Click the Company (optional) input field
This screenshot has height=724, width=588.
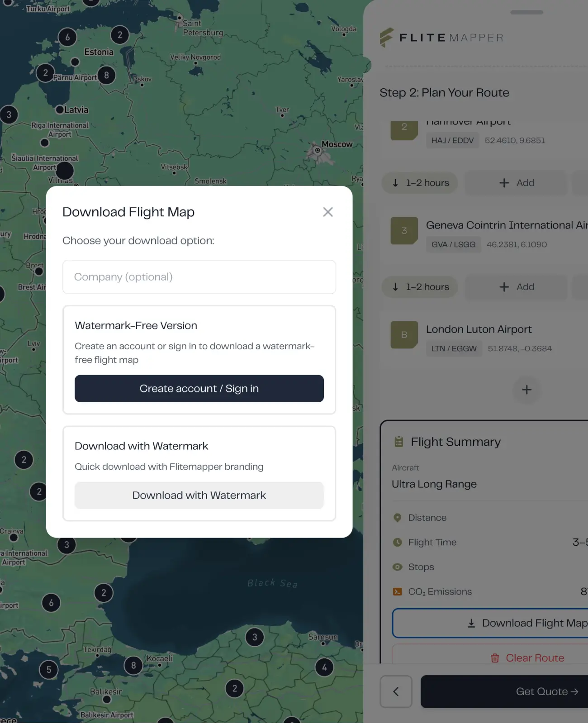click(x=199, y=277)
